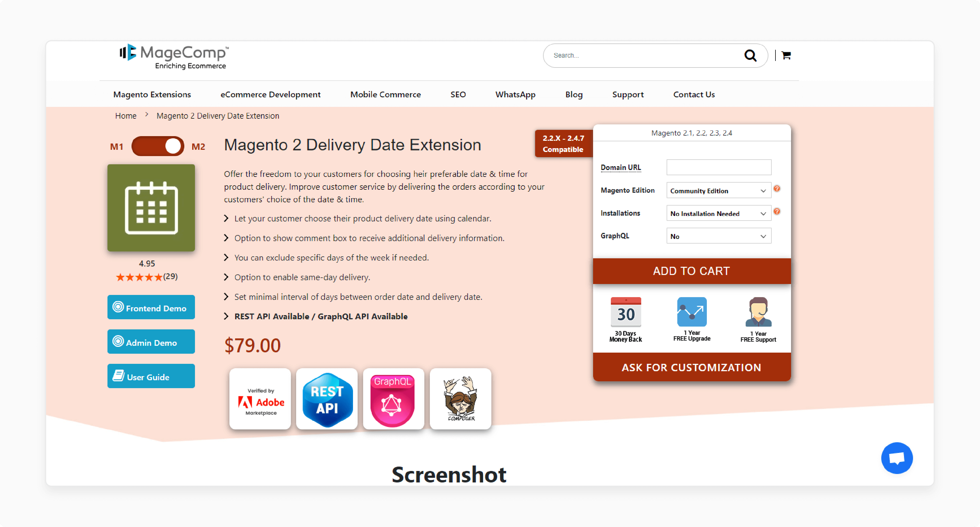Click ASK FOR CUSTOMIZATION button
This screenshot has height=527, width=980.
point(691,367)
